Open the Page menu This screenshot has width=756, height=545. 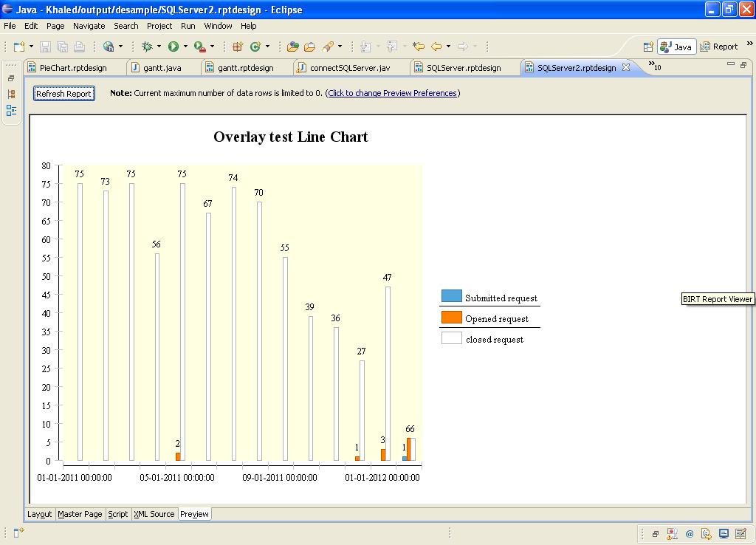pyautogui.click(x=55, y=26)
